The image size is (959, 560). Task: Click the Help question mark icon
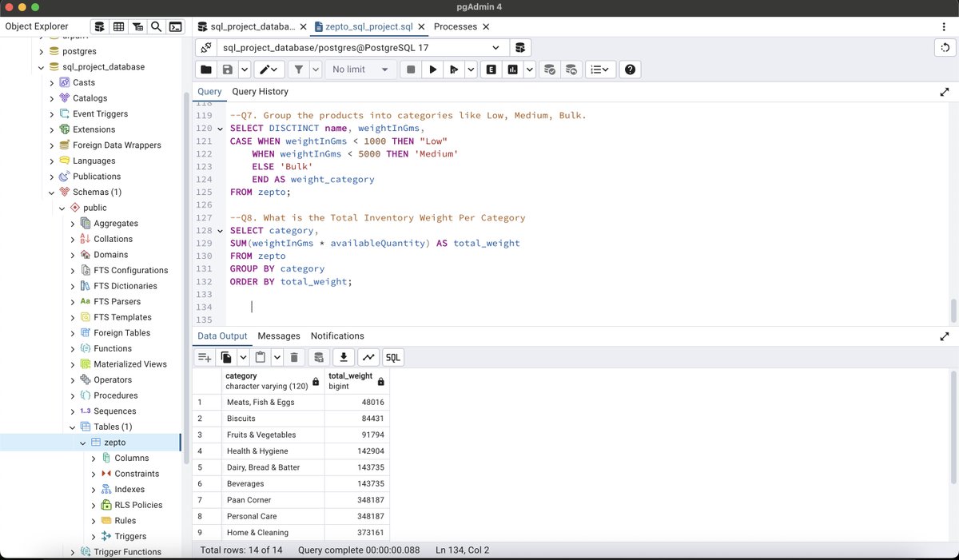click(x=631, y=70)
